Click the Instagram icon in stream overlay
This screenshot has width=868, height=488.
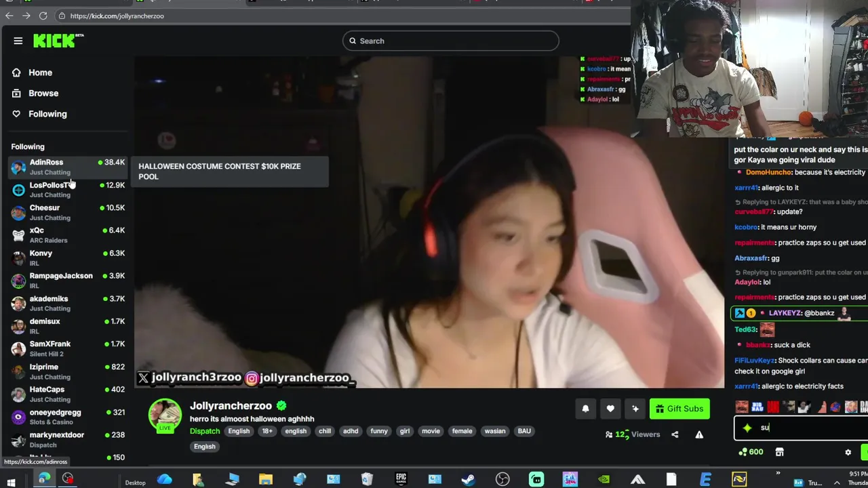(x=251, y=378)
